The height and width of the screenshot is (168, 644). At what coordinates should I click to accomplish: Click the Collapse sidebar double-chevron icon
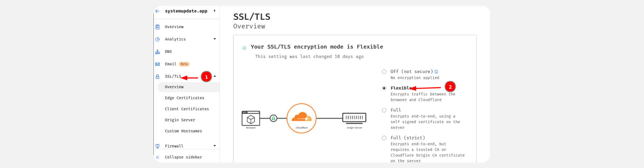point(158,157)
